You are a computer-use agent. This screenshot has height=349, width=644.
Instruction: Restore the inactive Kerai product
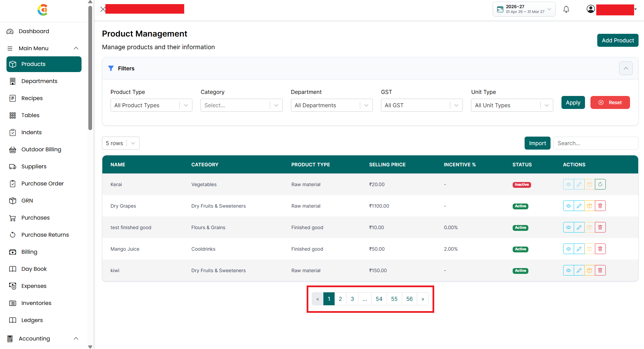(x=600, y=184)
